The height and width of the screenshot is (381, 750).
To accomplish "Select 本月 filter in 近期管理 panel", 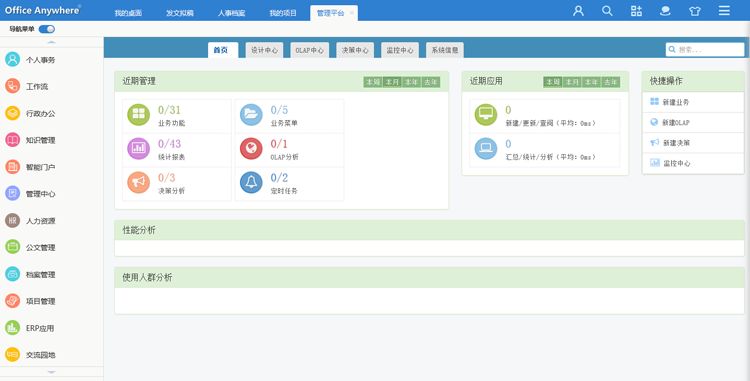I will pyautogui.click(x=392, y=82).
